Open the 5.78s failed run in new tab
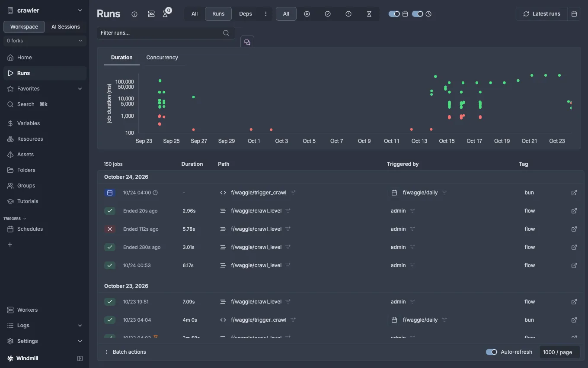The width and height of the screenshot is (588, 368). coord(574,229)
